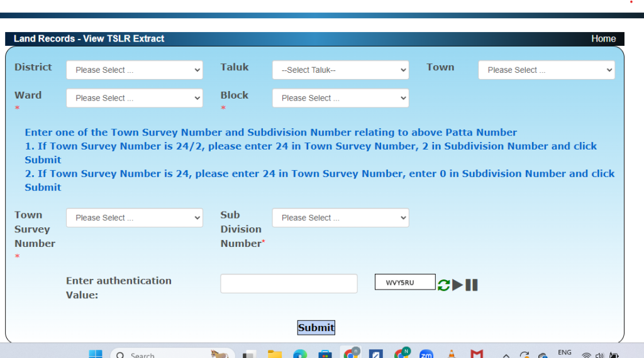Select a Ward from the dropdown

click(135, 98)
